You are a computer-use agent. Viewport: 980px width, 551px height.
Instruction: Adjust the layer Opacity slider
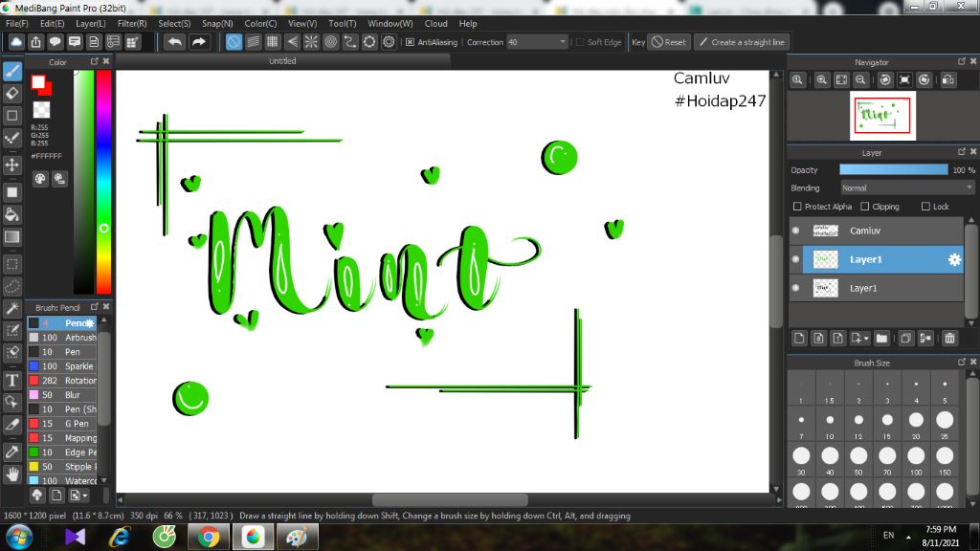[894, 170]
